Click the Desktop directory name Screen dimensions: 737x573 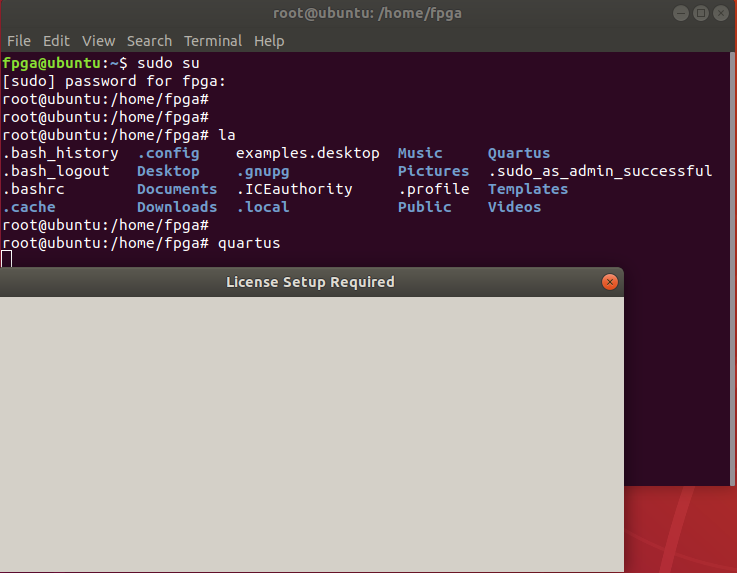coord(168,172)
